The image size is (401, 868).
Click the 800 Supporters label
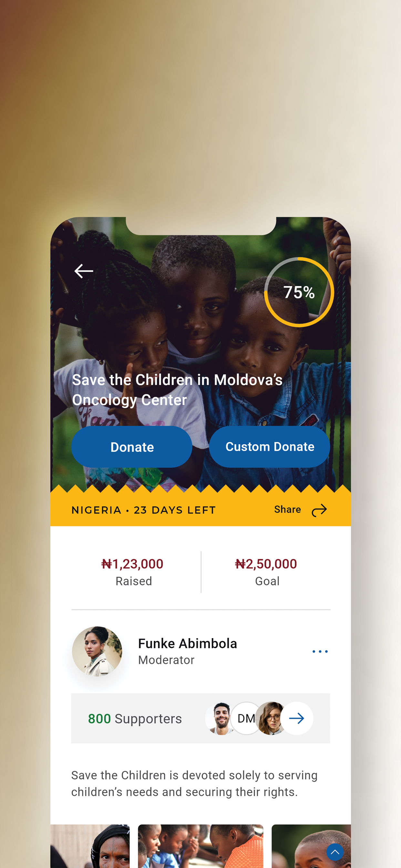(x=135, y=719)
